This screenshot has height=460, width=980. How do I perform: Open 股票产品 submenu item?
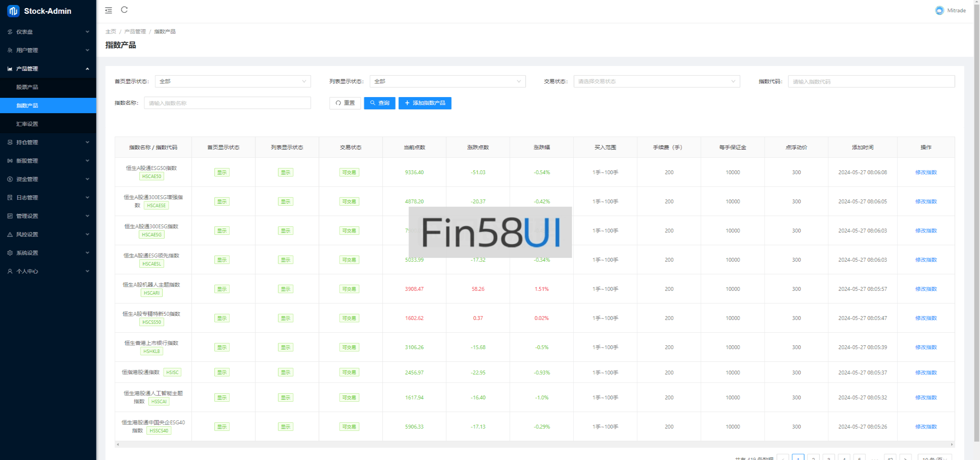pos(27,87)
